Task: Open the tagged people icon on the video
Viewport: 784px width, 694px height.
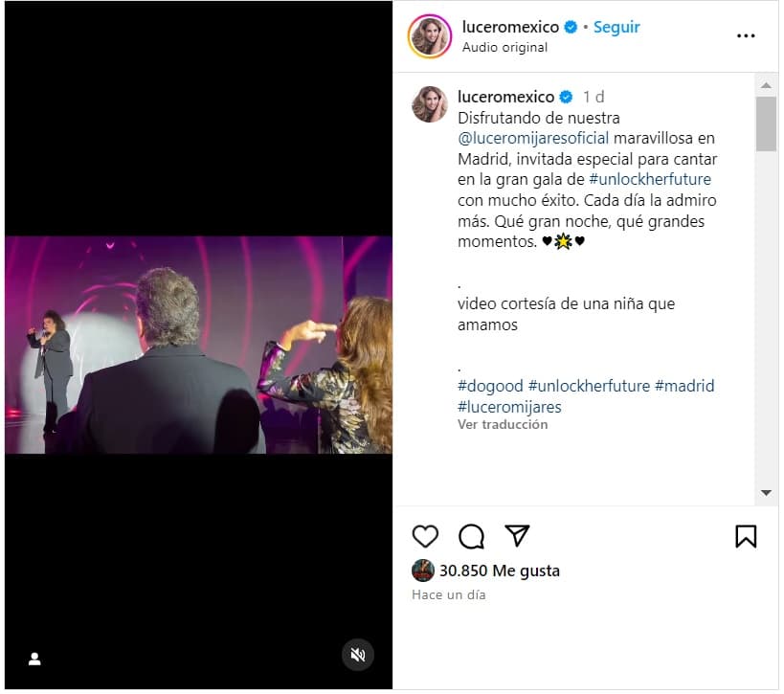Action: [34, 660]
